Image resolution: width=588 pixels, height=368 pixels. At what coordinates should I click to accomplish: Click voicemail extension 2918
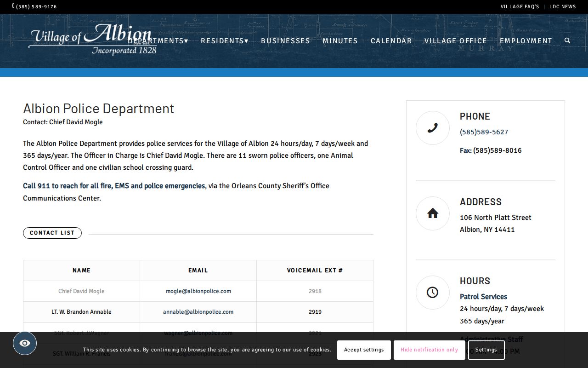pos(315,291)
